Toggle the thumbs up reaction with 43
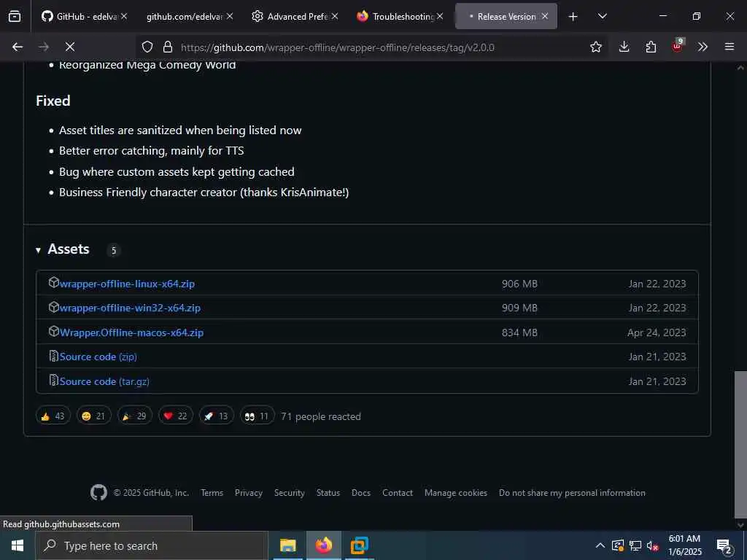The image size is (747, 560). (53, 416)
